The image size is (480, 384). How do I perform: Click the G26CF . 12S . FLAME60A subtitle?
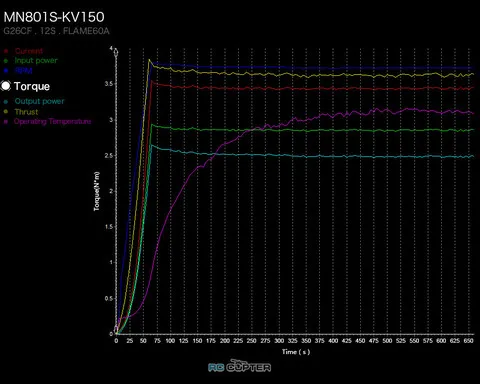(56, 31)
